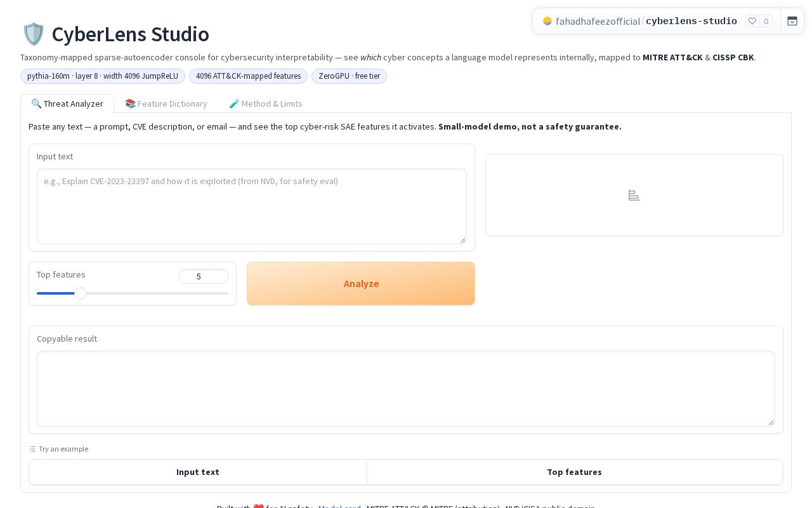Screen dimensions: 812x508
Task: Click the "CyberLens Studio" heading text
Action: point(130,34)
